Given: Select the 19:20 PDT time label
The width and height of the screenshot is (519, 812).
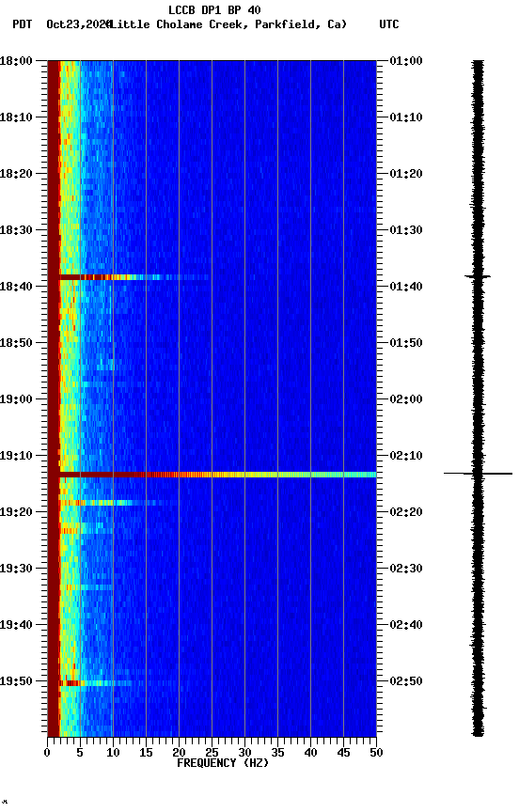Looking at the screenshot, I should click(x=16, y=512).
